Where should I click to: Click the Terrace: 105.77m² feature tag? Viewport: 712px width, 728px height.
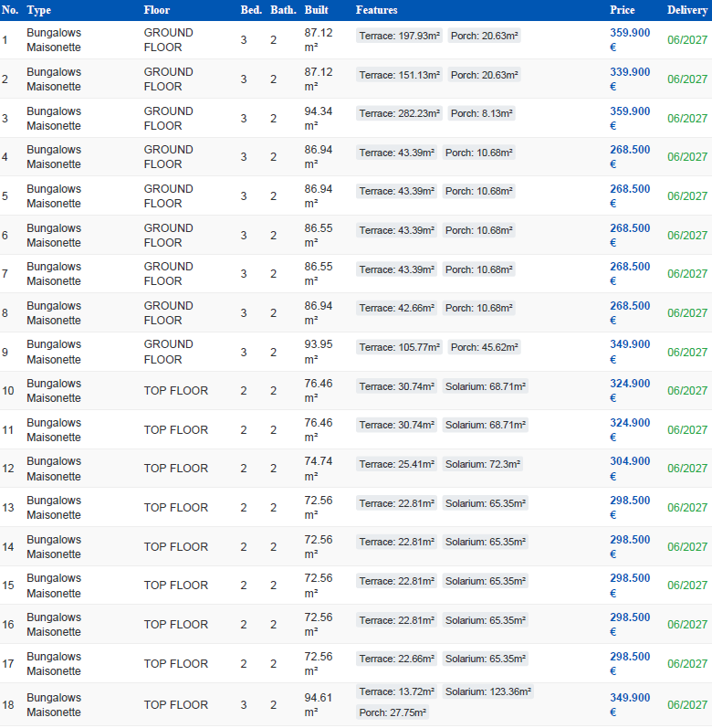(400, 348)
